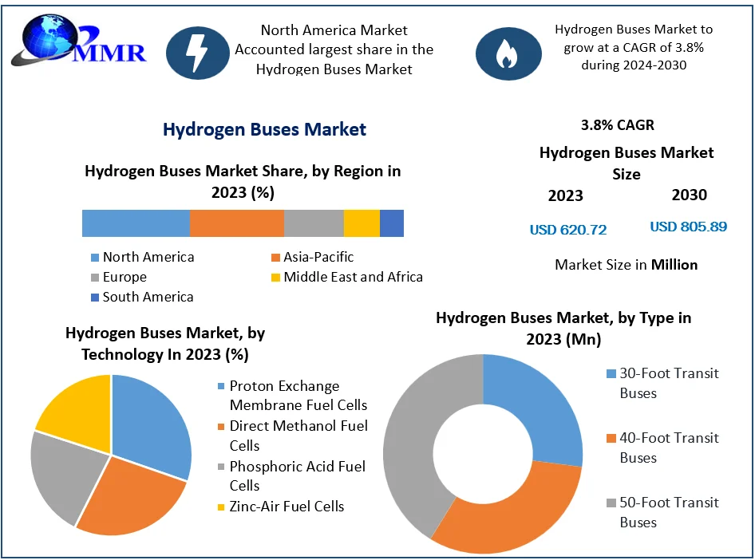Select the blue North America bar segment

(x=136, y=223)
